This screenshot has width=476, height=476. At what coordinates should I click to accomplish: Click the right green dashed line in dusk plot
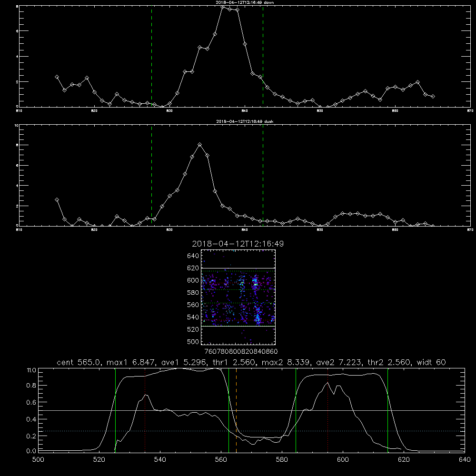(x=263, y=176)
